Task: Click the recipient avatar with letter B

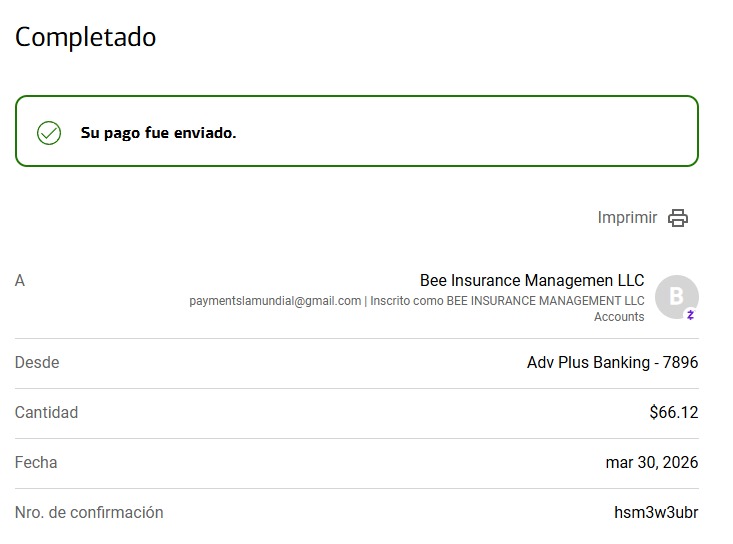Action: 676,296
